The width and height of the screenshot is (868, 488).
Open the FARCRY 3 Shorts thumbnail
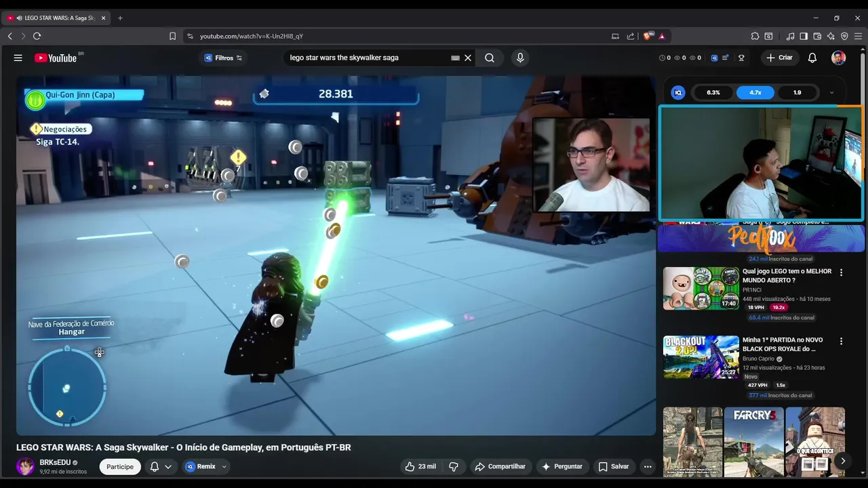[x=754, y=442]
